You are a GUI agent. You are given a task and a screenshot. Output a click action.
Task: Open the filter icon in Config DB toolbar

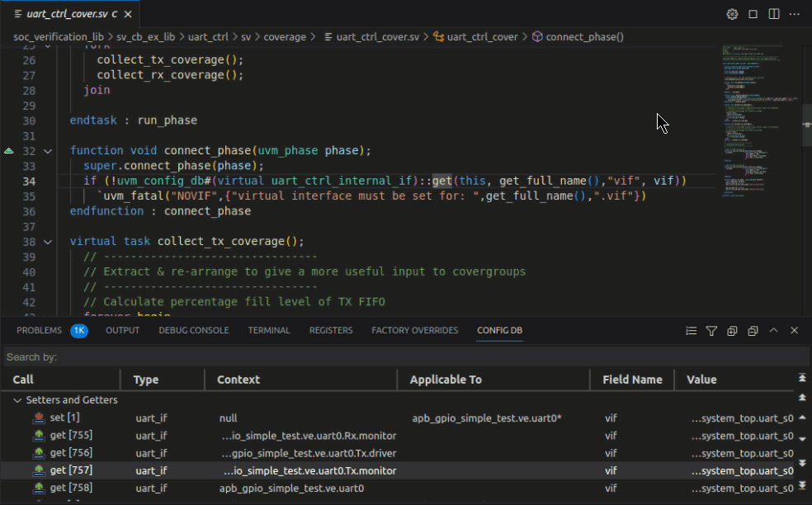click(x=711, y=330)
